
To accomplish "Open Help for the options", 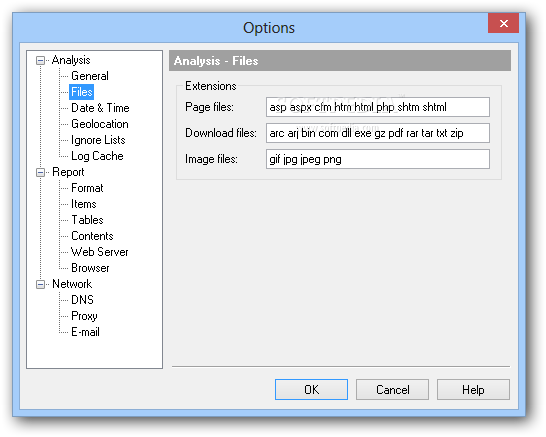I will point(473,390).
